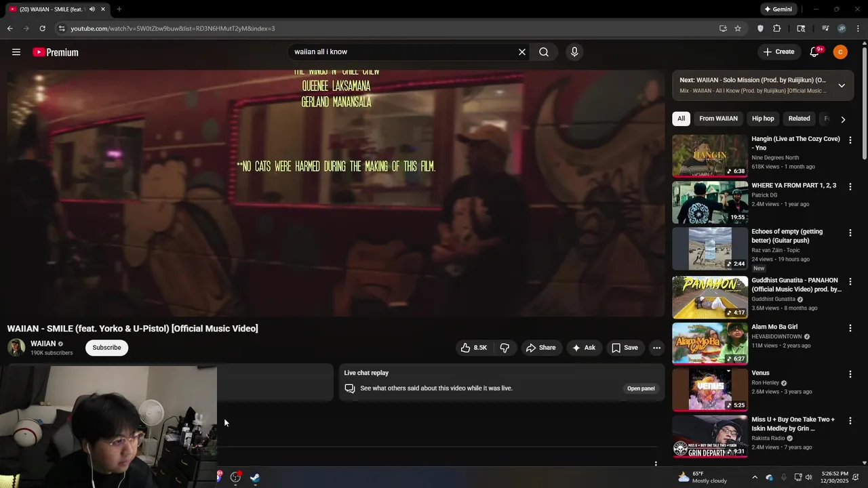This screenshot has width=868, height=488.
Task: Open the Guddhist Gunatita PANAHON video title
Action: [x=796, y=285]
